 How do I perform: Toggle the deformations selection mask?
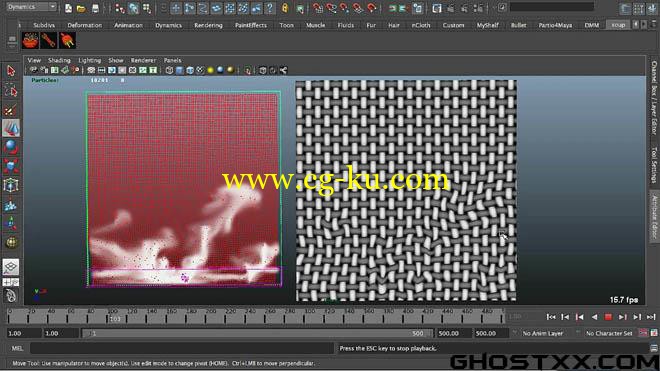(x=230, y=8)
